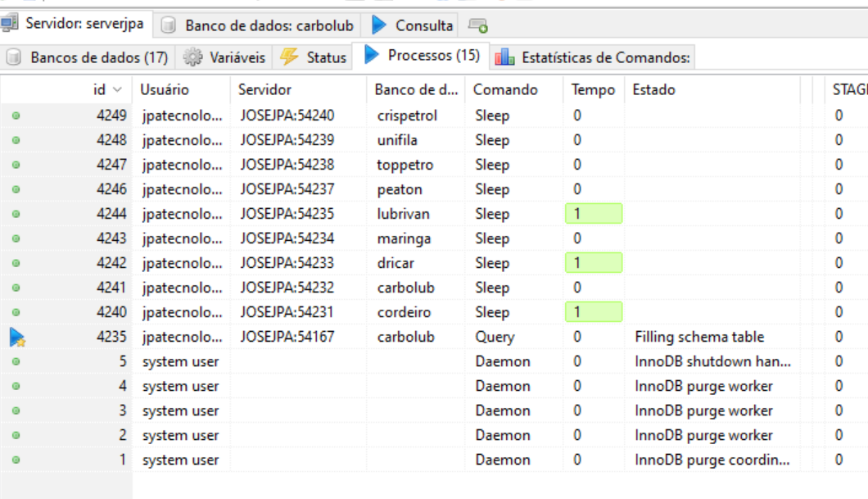Sort by the id column header
The width and height of the screenshot is (868, 499).
pyautogui.click(x=66, y=89)
